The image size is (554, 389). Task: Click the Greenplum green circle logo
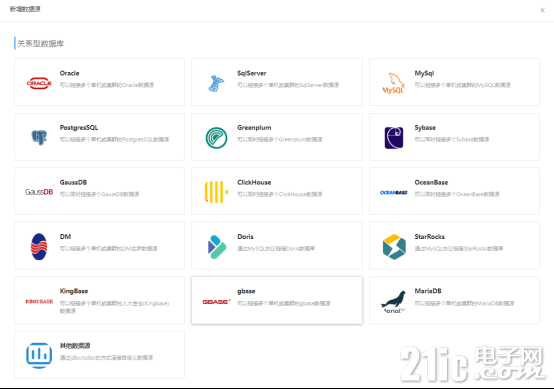tap(216, 138)
